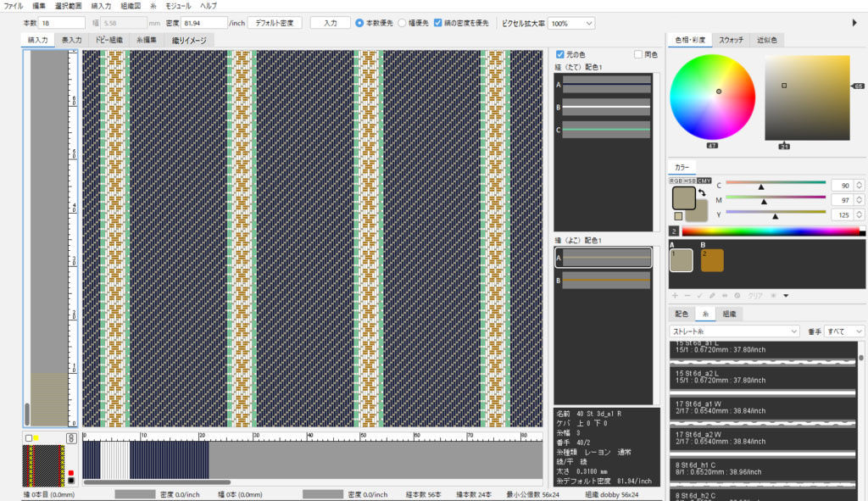Select the CMY color mode button
This screenshot has height=501, width=868.
(x=704, y=181)
